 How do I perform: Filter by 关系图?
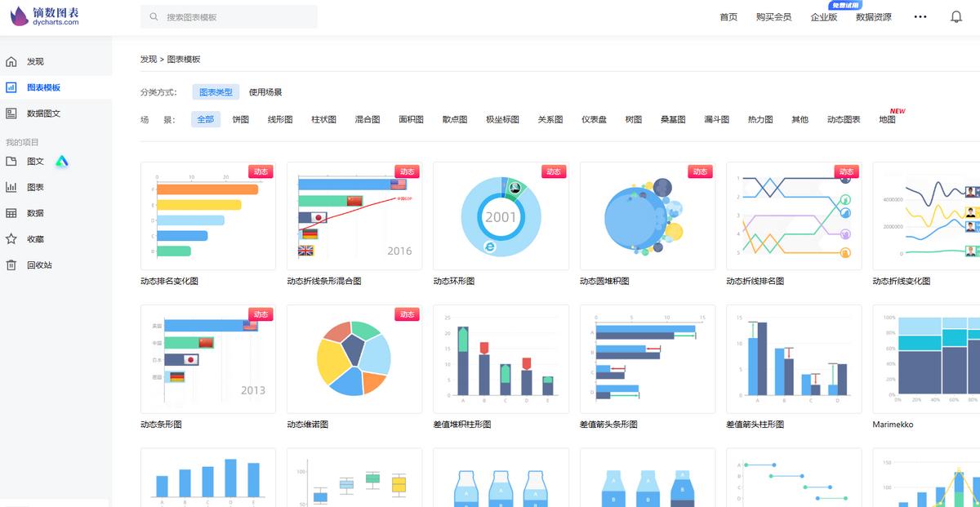[550, 119]
